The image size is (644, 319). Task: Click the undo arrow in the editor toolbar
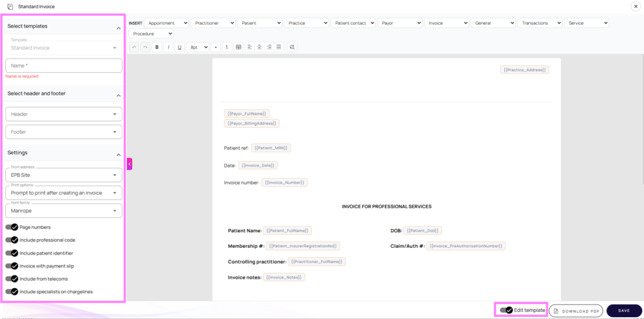point(134,47)
